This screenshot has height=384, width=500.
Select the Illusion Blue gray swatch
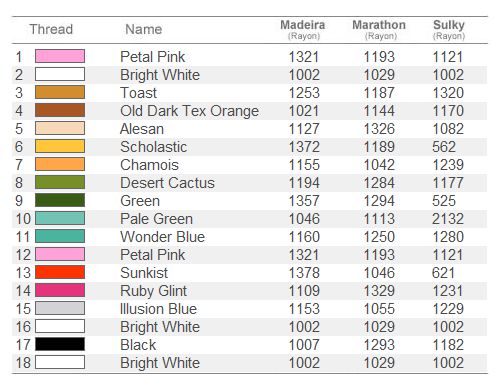[x=60, y=308]
